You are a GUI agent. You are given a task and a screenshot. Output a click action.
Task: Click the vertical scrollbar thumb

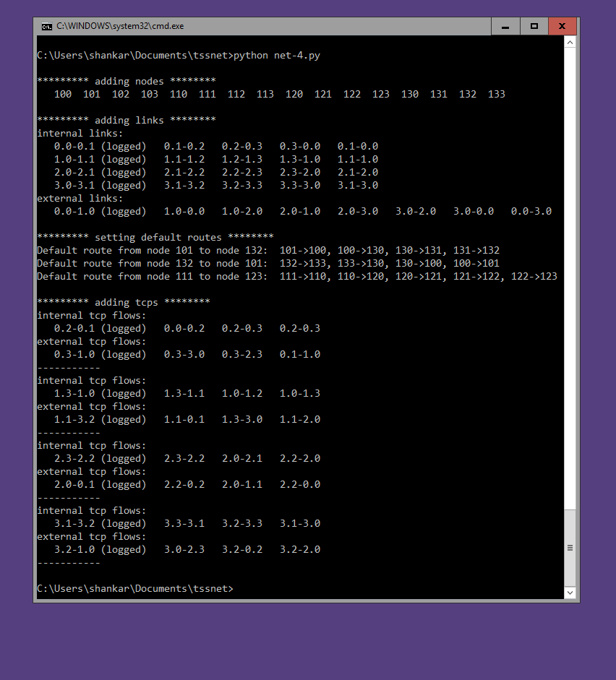pyautogui.click(x=570, y=548)
